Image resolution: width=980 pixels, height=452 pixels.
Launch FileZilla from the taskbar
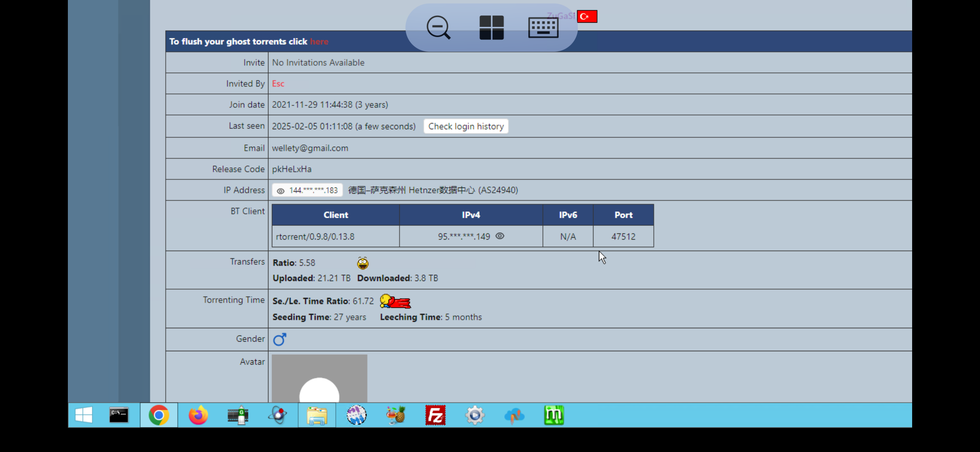tap(436, 415)
